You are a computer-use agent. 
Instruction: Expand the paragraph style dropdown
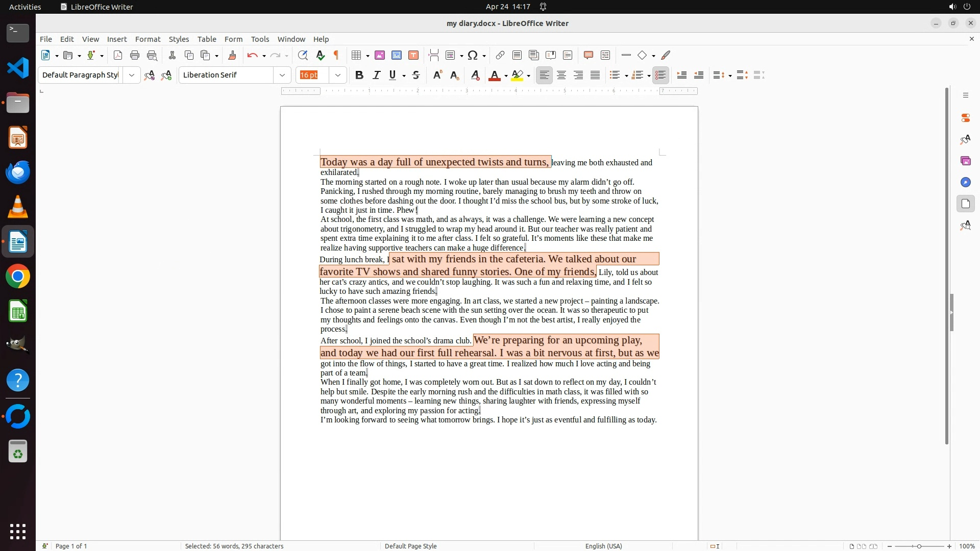132,76
